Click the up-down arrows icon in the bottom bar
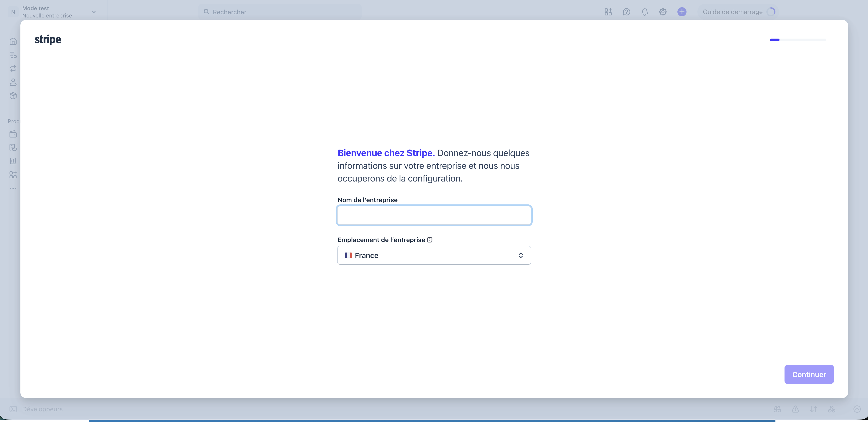The image size is (868, 422). (x=814, y=409)
